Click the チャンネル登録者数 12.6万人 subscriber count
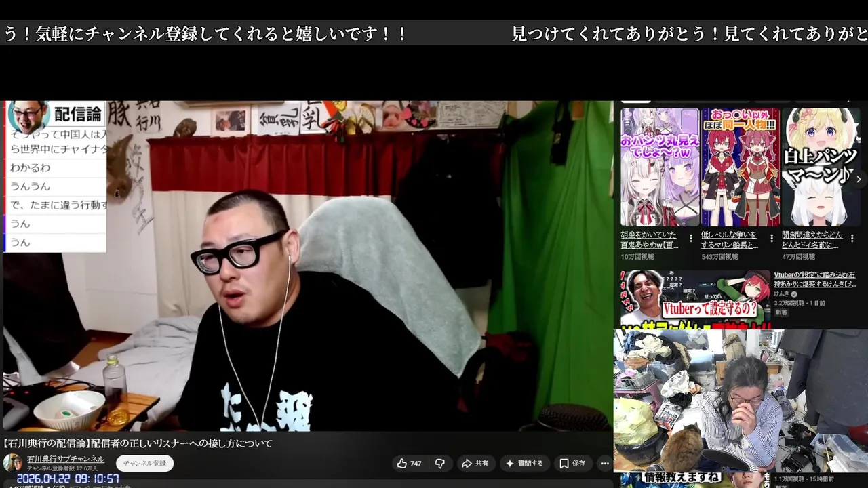This screenshot has width=868, height=488. coord(62,468)
